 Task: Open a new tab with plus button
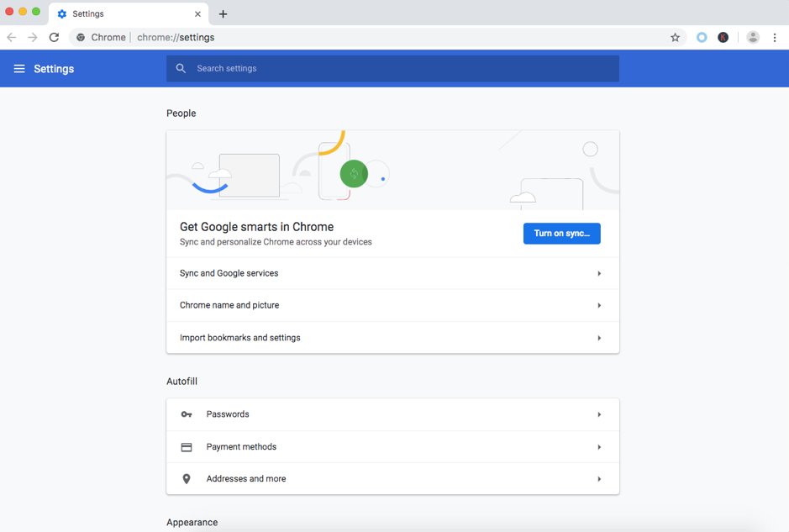(x=223, y=14)
